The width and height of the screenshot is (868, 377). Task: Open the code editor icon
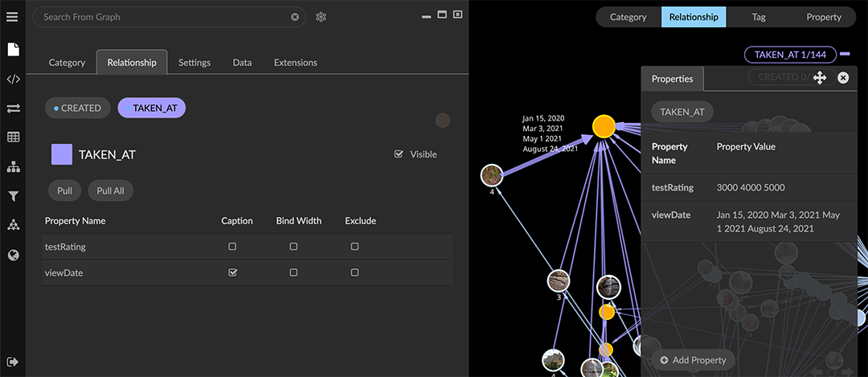(13, 79)
